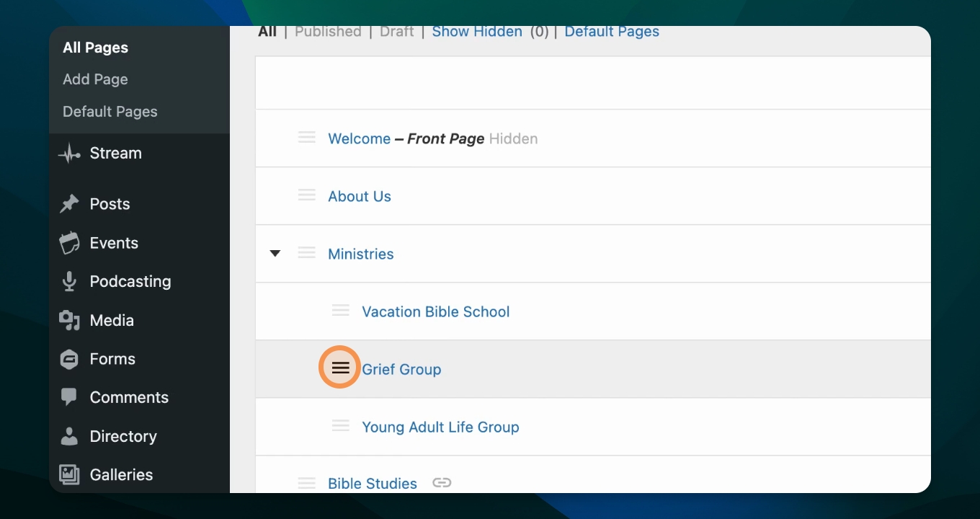This screenshot has width=980, height=519.
Task: Click the About Us drag handle
Action: (307, 195)
